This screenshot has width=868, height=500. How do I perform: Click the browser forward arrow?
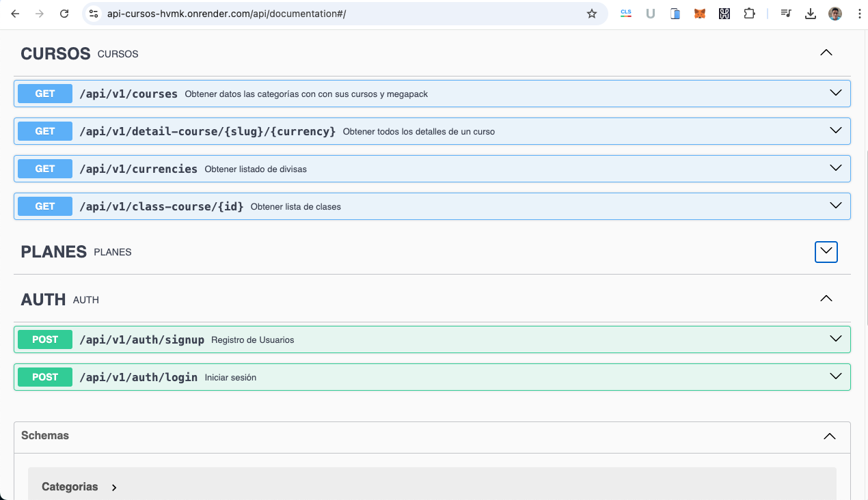point(40,14)
